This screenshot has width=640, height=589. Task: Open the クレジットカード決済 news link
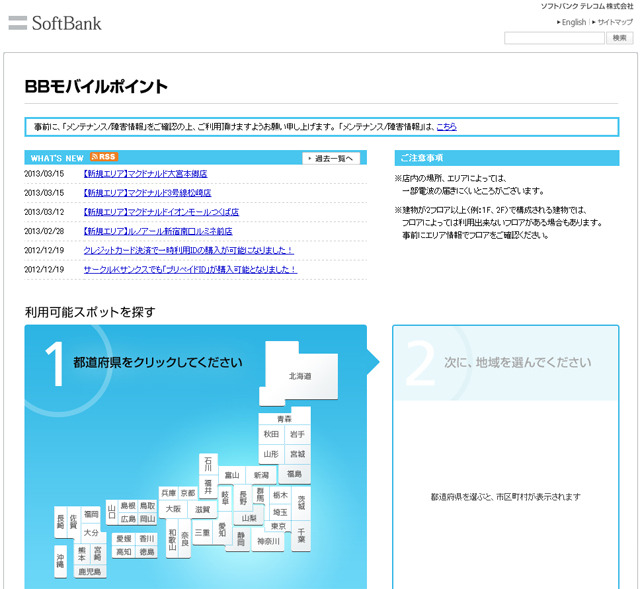tap(189, 250)
